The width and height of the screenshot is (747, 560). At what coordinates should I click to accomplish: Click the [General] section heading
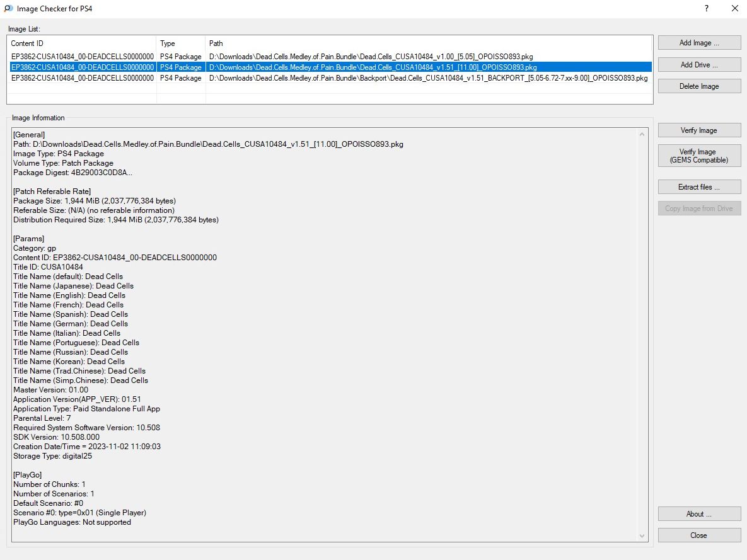[29, 135]
